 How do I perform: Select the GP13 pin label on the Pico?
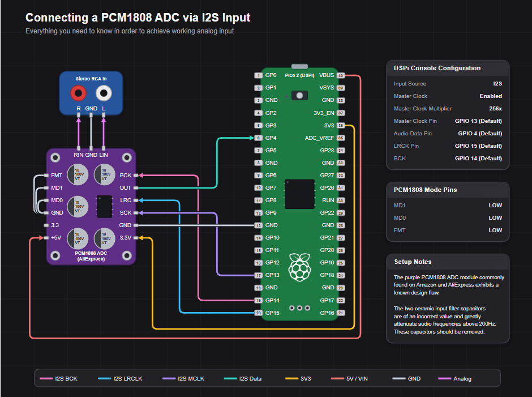(272, 275)
